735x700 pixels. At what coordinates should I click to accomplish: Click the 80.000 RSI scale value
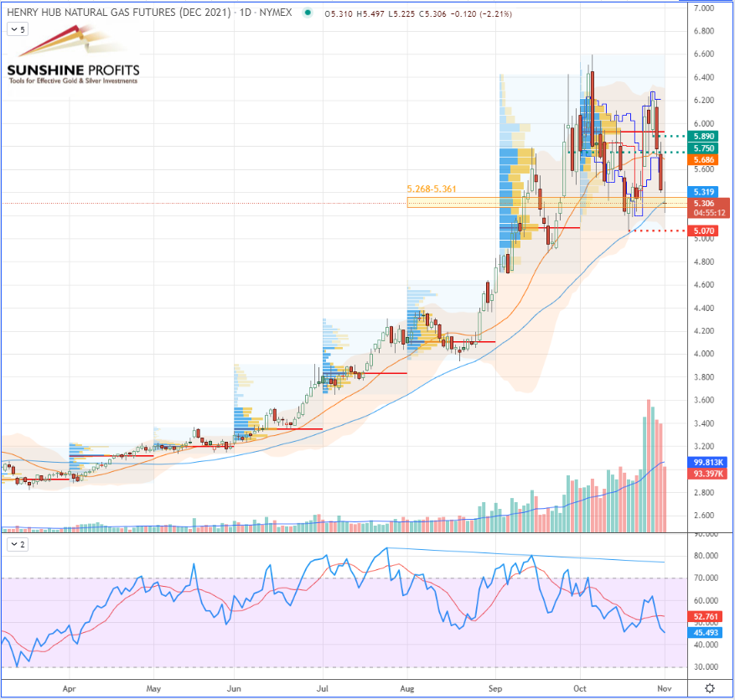pyautogui.click(x=706, y=556)
